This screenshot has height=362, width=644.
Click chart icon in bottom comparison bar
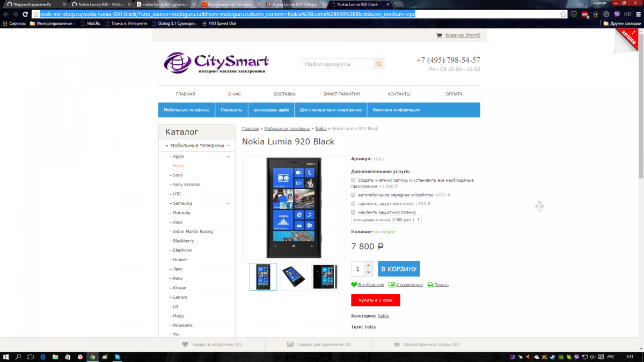(290, 344)
